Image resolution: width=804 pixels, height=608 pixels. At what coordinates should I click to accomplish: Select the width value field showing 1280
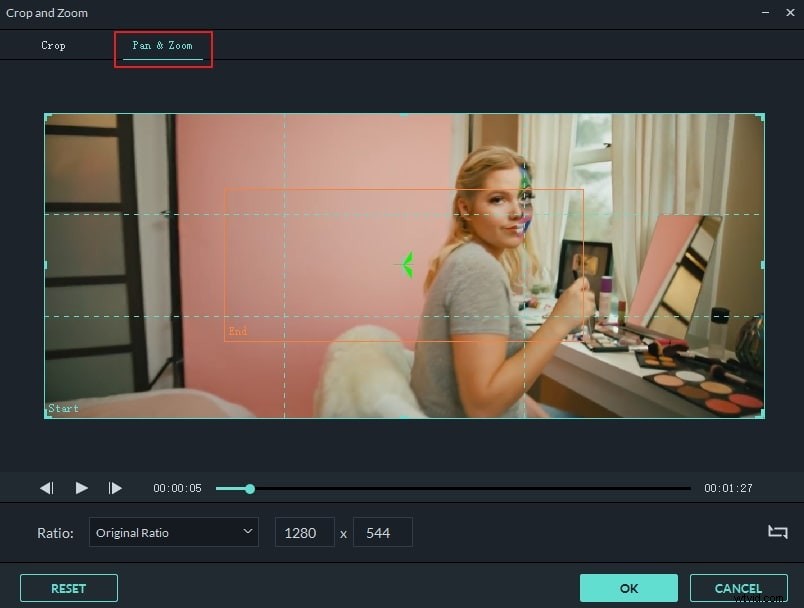(304, 532)
